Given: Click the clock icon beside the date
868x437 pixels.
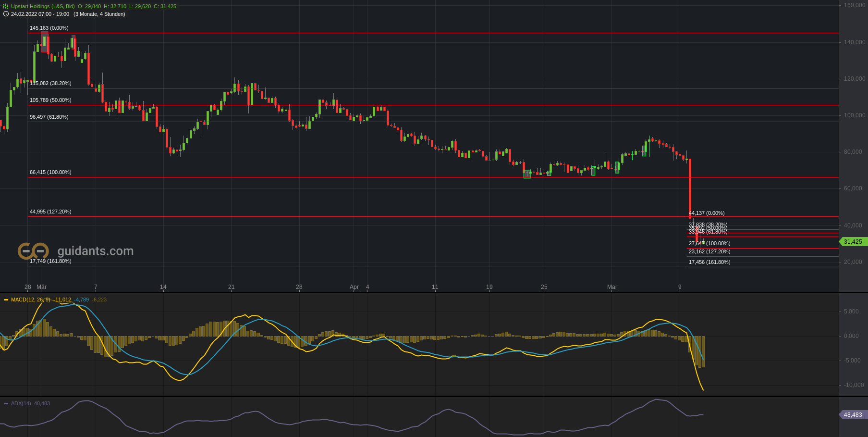Looking at the screenshot, I should [x=6, y=14].
